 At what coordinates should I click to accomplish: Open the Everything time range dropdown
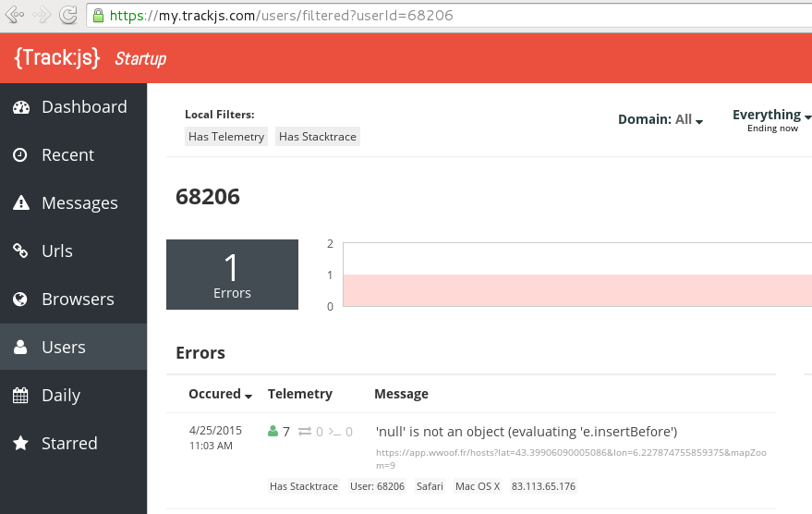tap(771, 115)
